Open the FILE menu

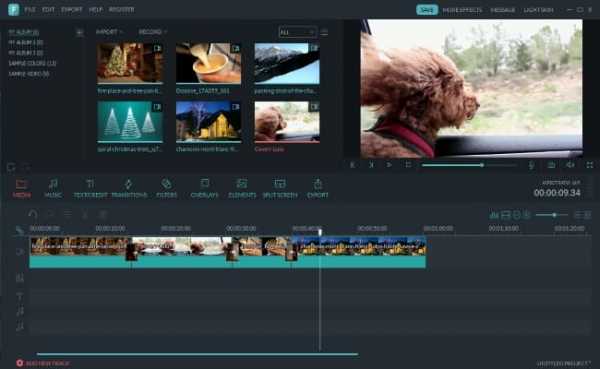(30, 10)
